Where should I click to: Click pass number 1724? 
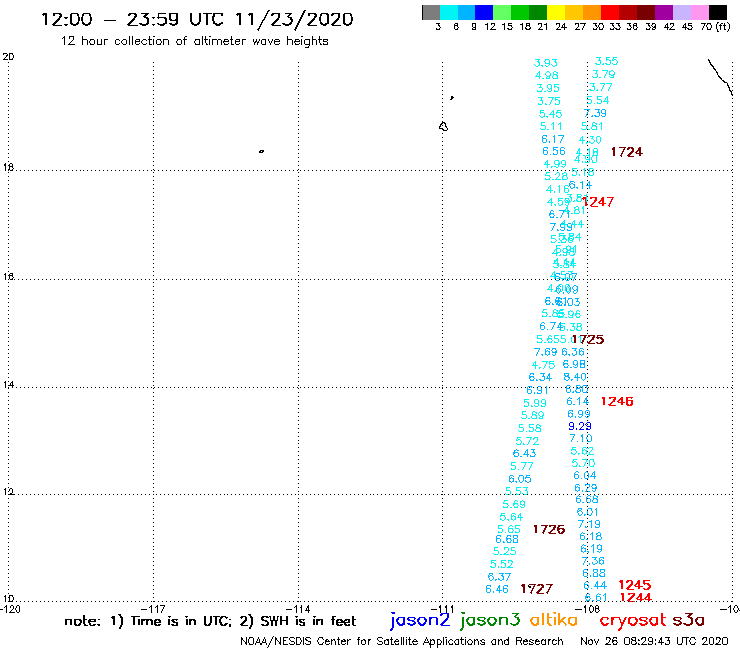[x=627, y=152]
